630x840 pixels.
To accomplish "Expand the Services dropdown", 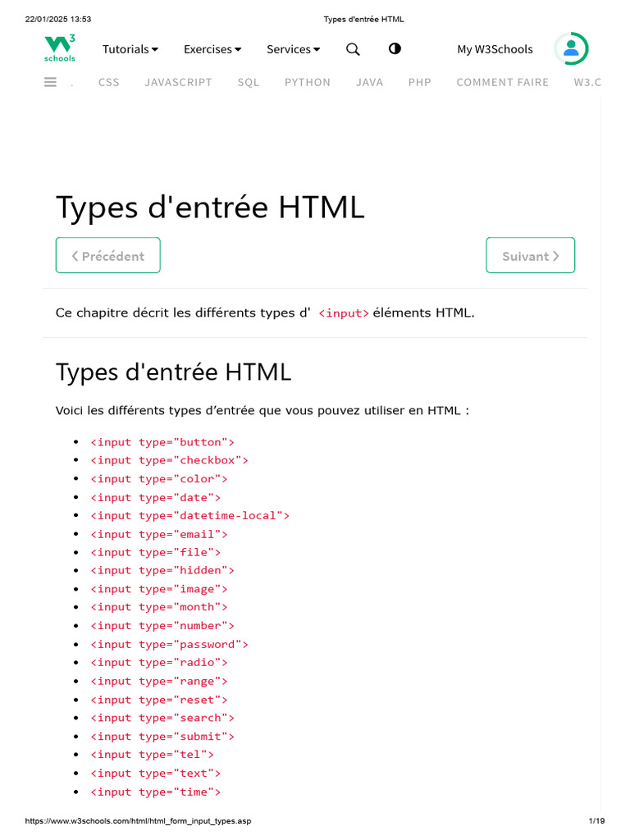I will click(x=293, y=49).
